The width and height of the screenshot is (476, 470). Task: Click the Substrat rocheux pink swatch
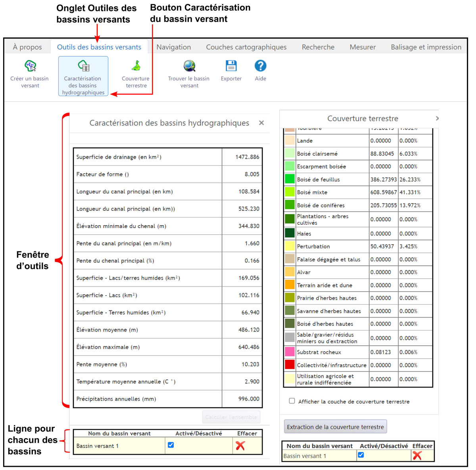290,352
